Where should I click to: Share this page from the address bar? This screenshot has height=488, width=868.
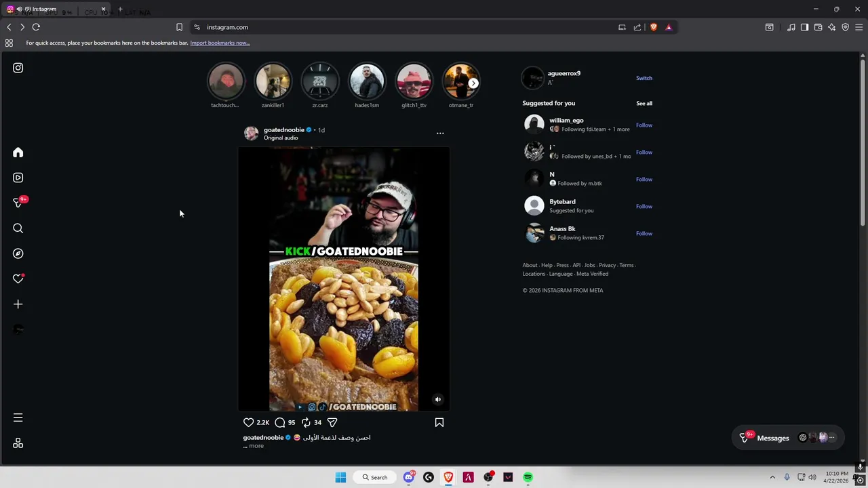[x=637, y=27]
